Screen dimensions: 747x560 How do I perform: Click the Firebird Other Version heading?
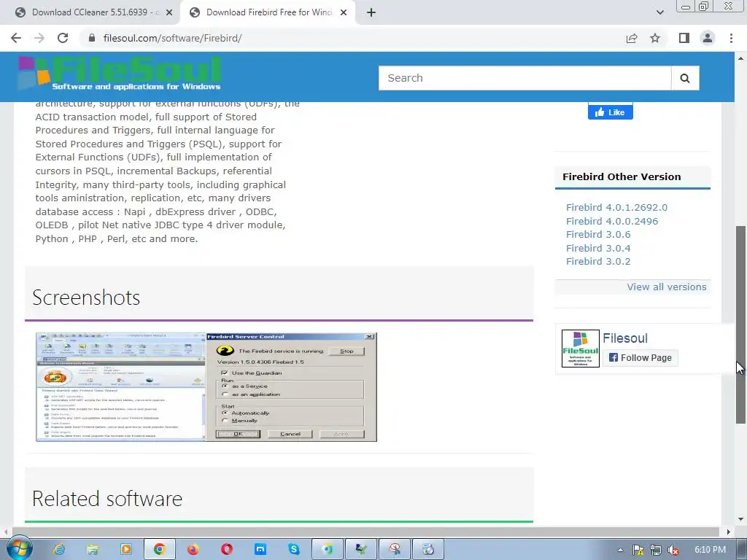(x=622, y=176)
